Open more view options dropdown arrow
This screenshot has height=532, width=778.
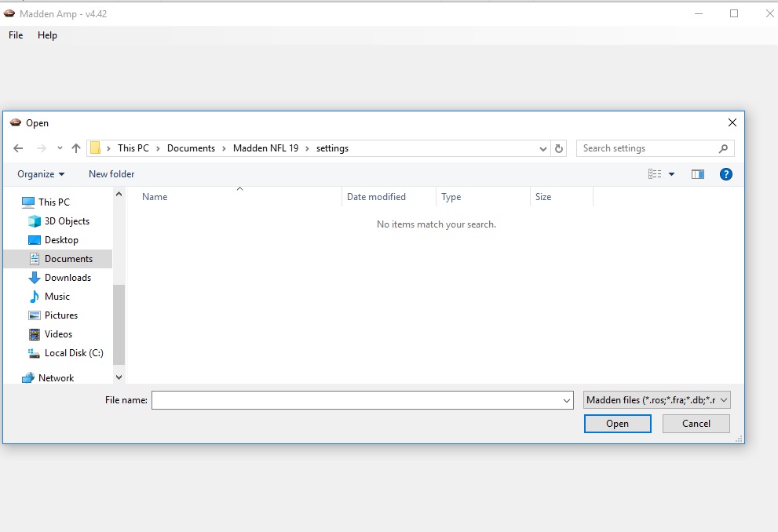(671, 174)
